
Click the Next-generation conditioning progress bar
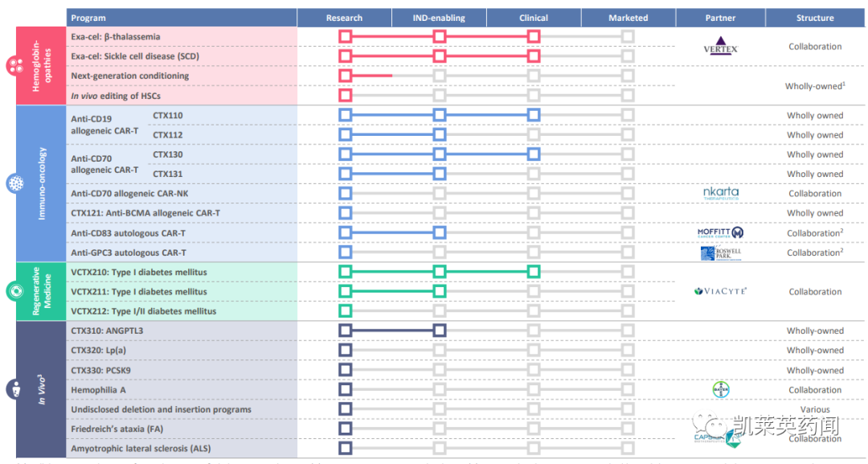click(369, 76)
